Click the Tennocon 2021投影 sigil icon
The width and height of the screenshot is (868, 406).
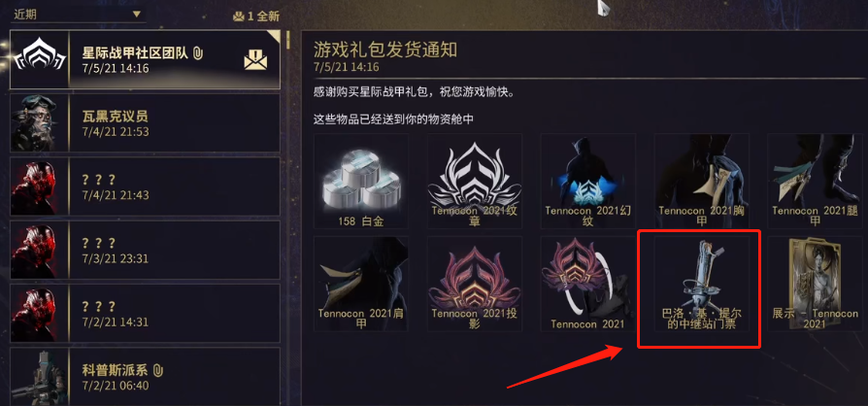[475, 284]
